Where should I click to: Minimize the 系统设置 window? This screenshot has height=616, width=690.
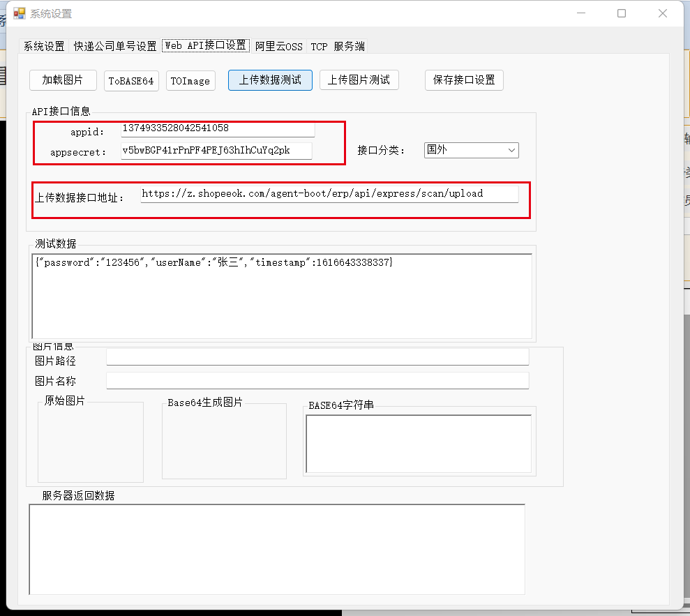[581, 14]
